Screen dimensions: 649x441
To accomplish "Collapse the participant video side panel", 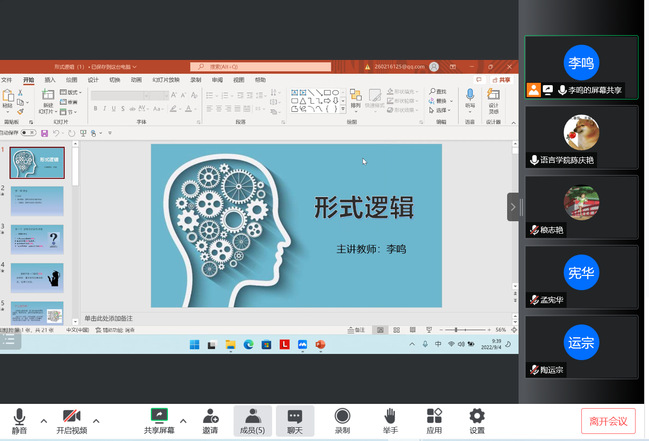I will tap(513, 207).
